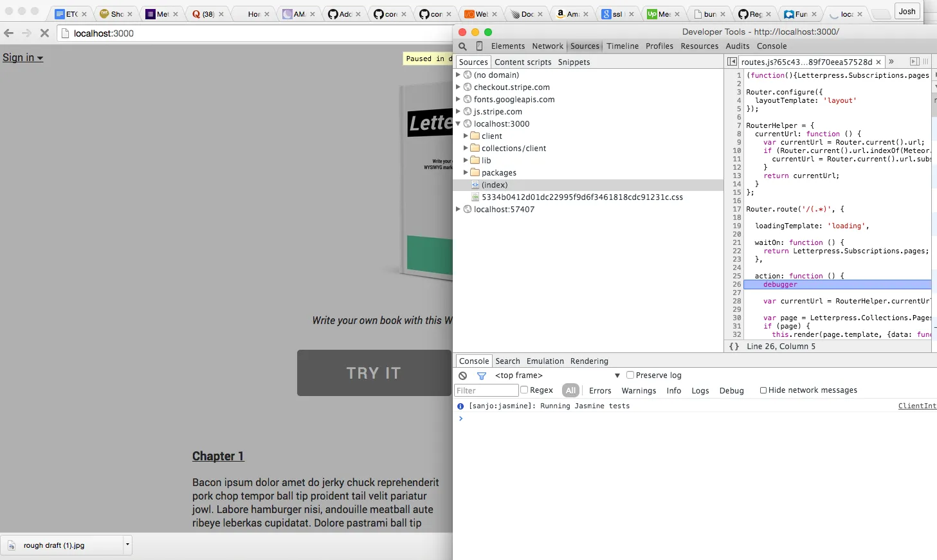Follow the ClientInt link in the console
Viewport: 937px width, 560px height.
[917, 406]
